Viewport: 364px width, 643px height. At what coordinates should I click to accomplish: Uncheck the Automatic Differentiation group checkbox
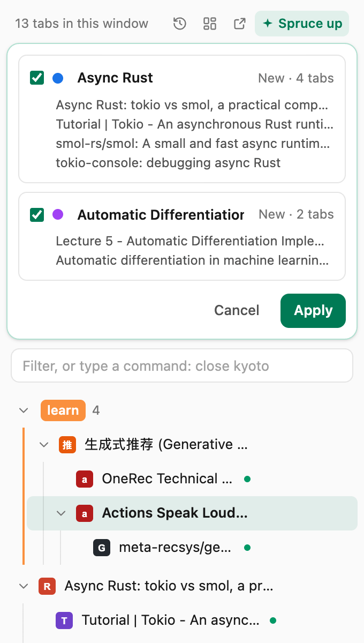(x=37, y=215)
